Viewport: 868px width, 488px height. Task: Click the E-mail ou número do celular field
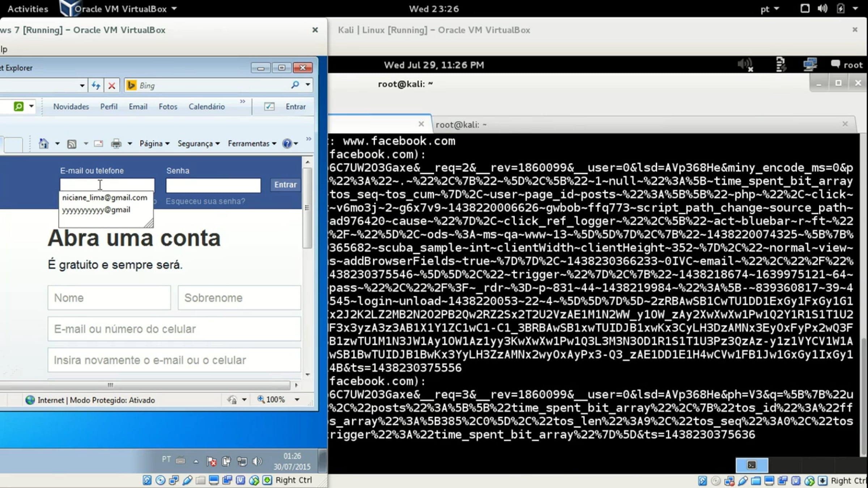174,329
